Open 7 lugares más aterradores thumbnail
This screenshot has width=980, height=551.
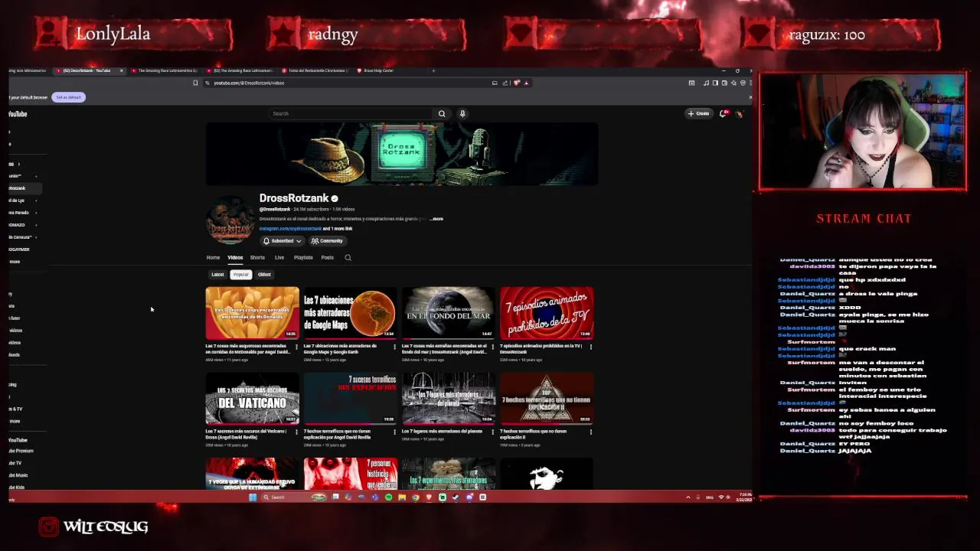[x=448, y=398]
